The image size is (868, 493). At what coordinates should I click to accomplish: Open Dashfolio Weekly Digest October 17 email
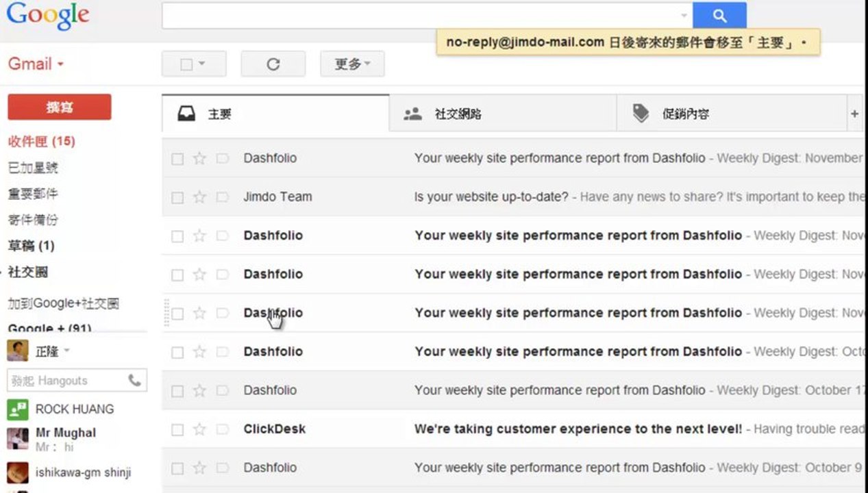513,391
